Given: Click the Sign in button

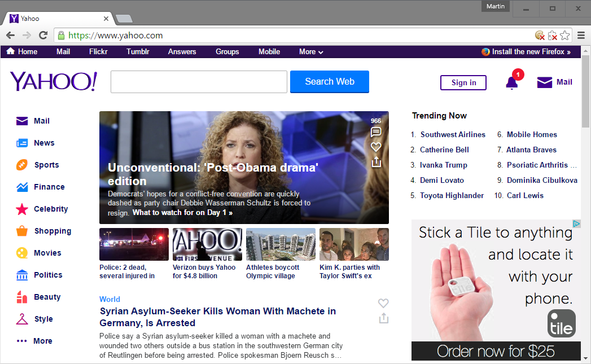Looking at the screenshot, I should pyautogui.click(x=463, y=82).
